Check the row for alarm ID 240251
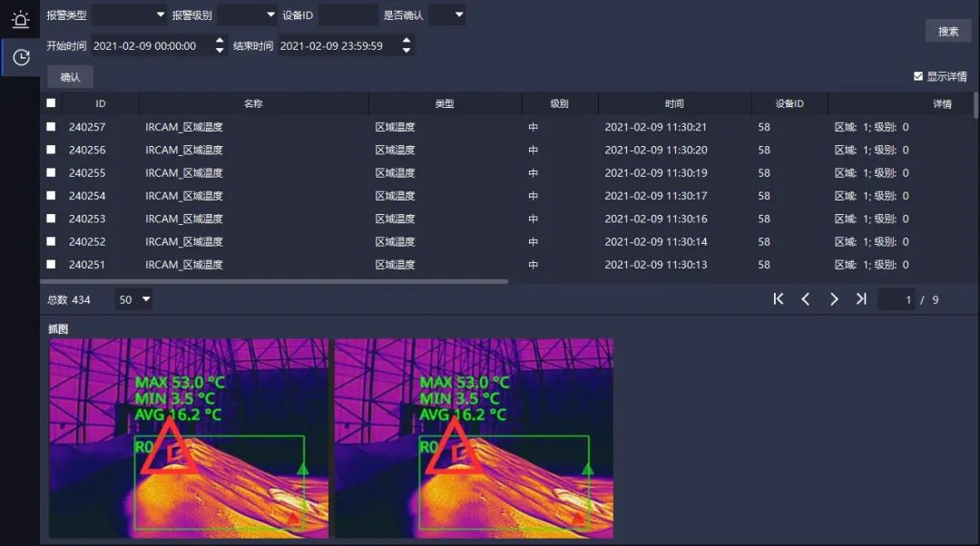 point(51,264)
